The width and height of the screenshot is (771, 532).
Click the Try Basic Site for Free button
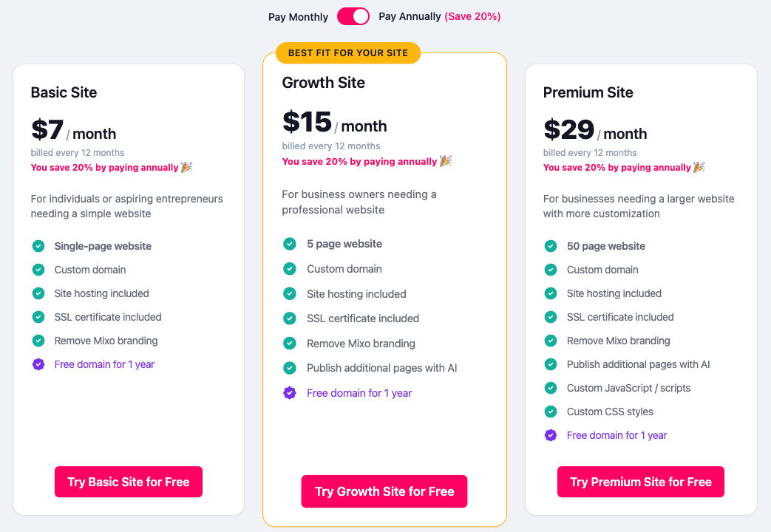point(129,482)
